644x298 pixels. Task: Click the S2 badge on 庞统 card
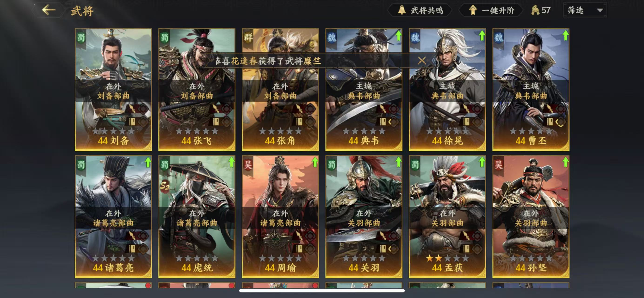click(x=165, y=186)
